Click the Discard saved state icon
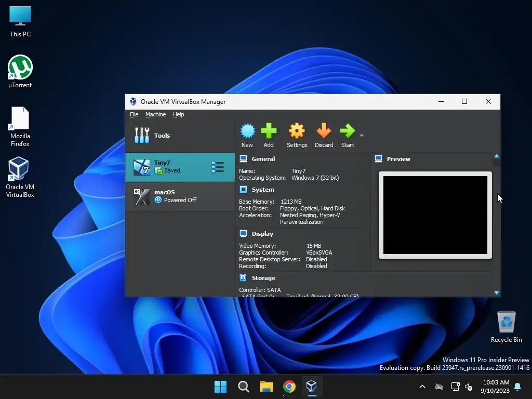 point(324,131)
